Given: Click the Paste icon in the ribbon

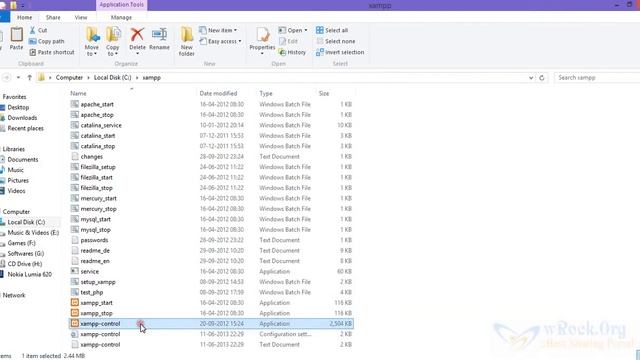Looking at the screenshot, I should [x=16, y=35].
